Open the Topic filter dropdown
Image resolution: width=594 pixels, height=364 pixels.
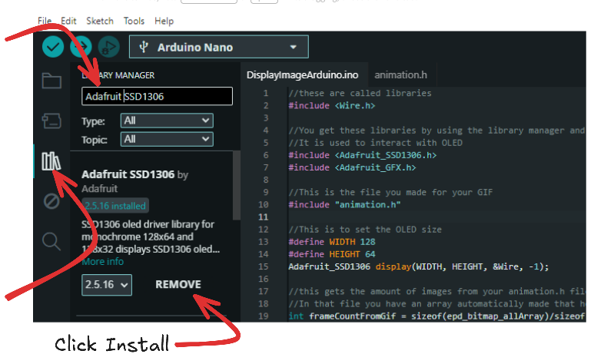[x=166, y=139]
